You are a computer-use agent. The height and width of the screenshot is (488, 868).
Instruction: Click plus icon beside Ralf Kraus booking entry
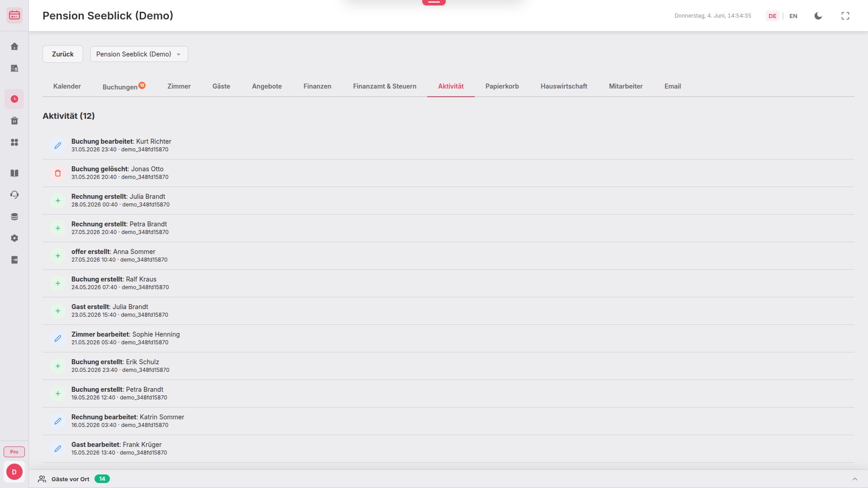pyautogui.click(x=58, y=283)
